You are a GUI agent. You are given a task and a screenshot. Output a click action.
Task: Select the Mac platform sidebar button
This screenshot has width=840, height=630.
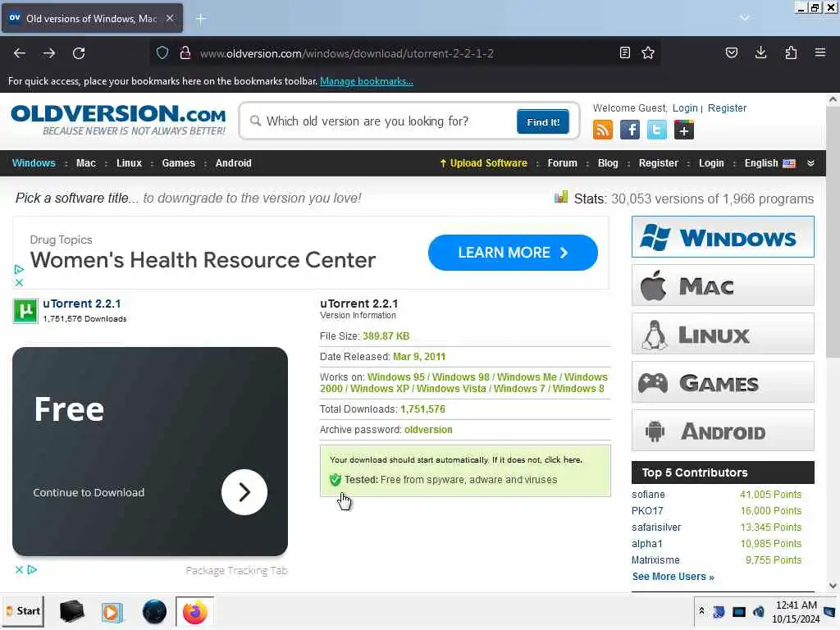click(723, 285)
